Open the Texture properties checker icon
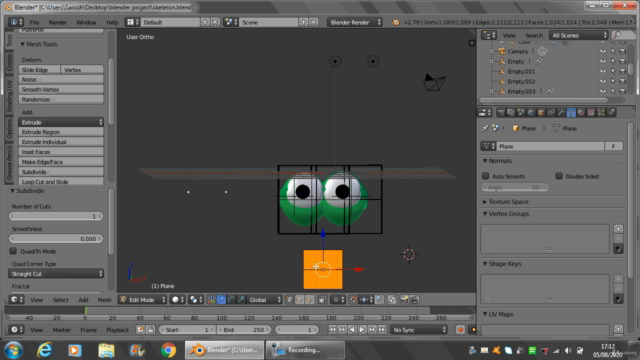This screenshot has width=640, height=360. pyautogui.click(x=591, y=112)
